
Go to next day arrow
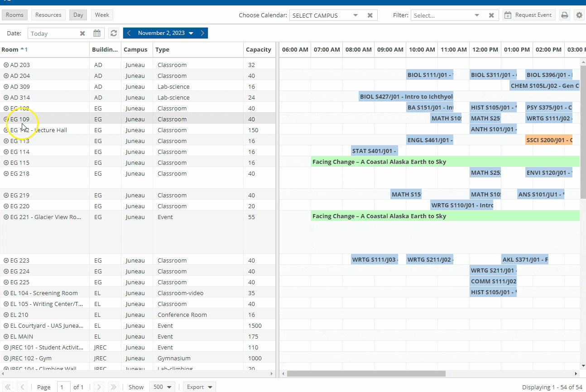tap(202, 33)
